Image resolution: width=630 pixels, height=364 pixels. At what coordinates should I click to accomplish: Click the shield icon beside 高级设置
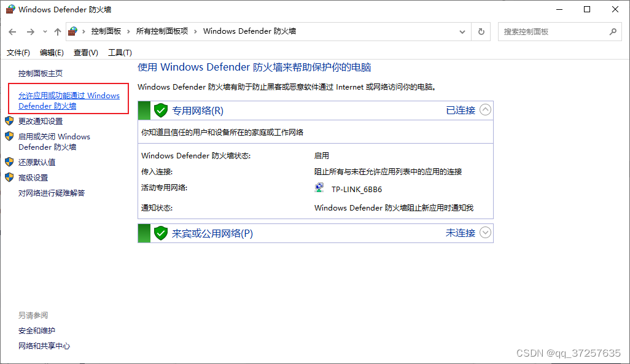(9, 177)
